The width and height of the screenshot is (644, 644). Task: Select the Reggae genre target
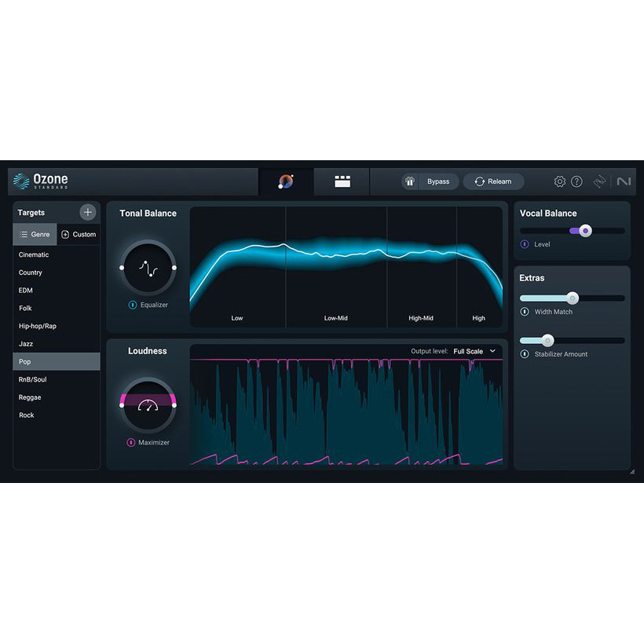pyautogui.click(x=57, y=397)
